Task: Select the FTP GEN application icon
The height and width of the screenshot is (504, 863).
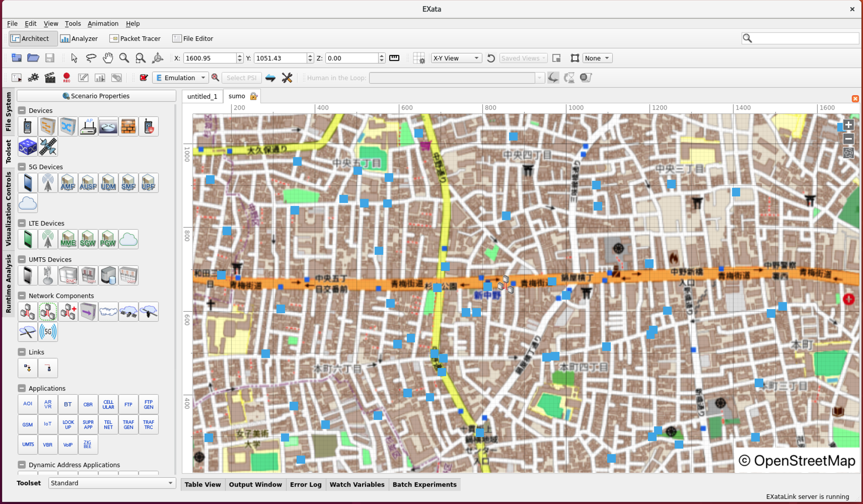Action: 149,404
